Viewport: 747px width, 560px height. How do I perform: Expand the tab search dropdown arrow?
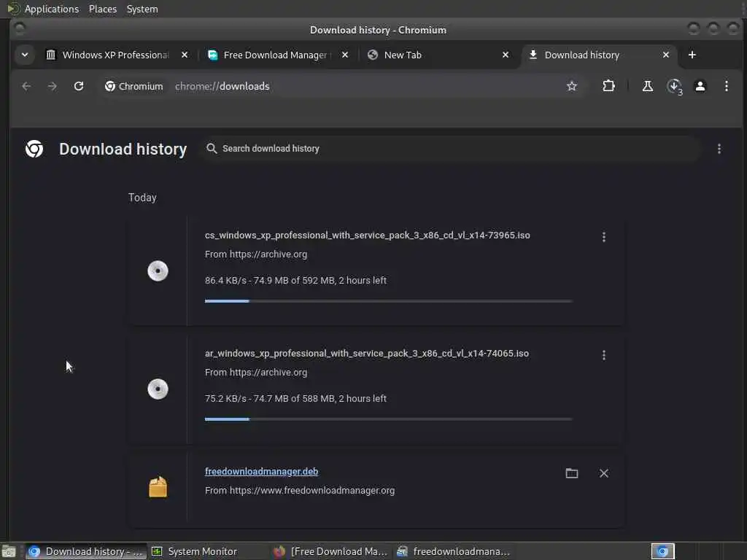pyautogui.click(x=25, y=55)
